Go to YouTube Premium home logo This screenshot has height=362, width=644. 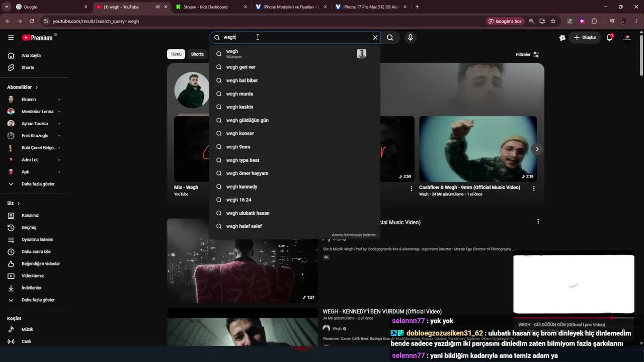pyautogui.click(x=38, y=38)
